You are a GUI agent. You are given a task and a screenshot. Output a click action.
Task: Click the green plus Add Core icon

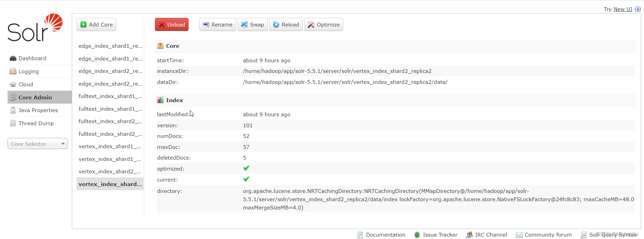pos(83,24)
